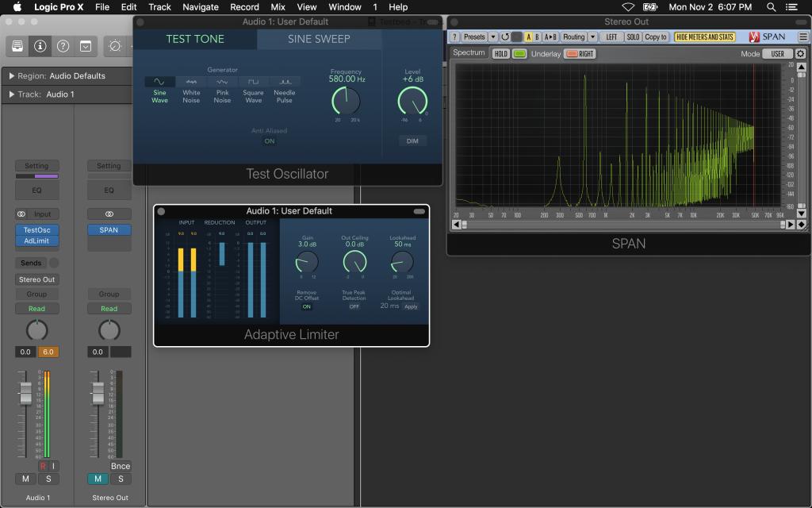Open Audio 1 Stereo Out output slot
The width and height of the screenshot is (812, 508).
(36, 279)
